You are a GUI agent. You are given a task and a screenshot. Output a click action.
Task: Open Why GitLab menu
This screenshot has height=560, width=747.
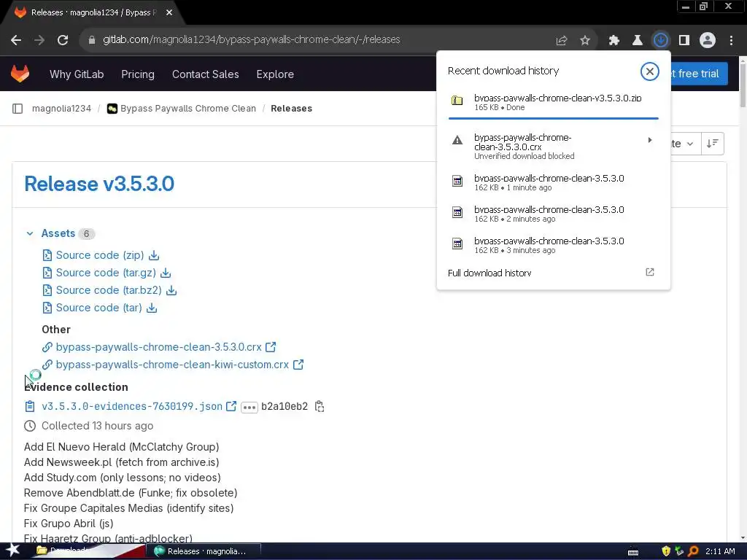coord(77,74)
